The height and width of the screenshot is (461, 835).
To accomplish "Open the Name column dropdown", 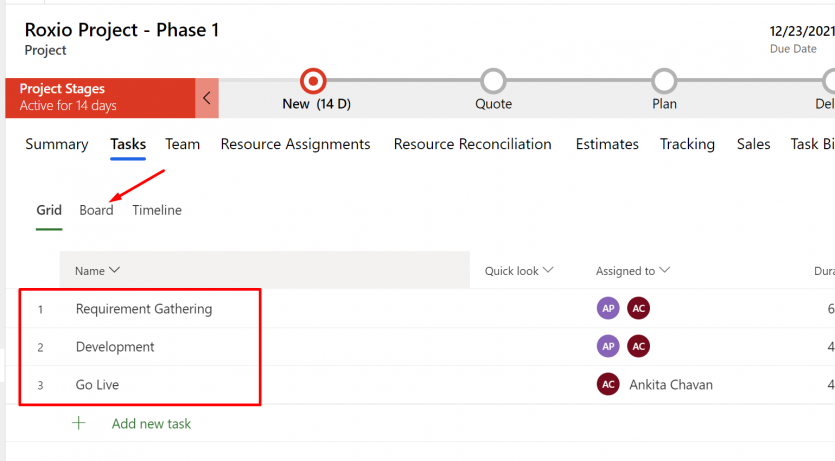I will [x=114, y=270].
